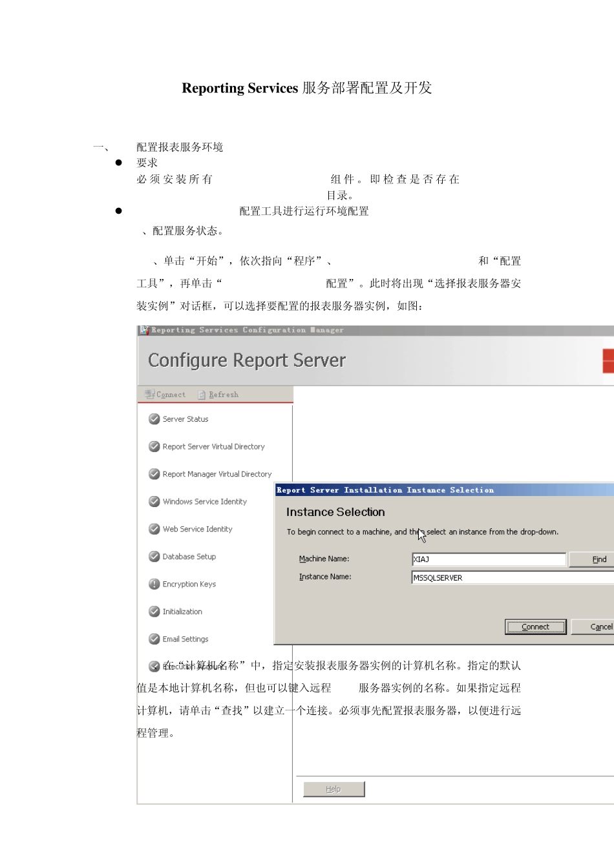Click the Encryption Keys warning icon
The width and height of the screenshot is (614, 868).
pyautogui.click(x=154, y=584)
